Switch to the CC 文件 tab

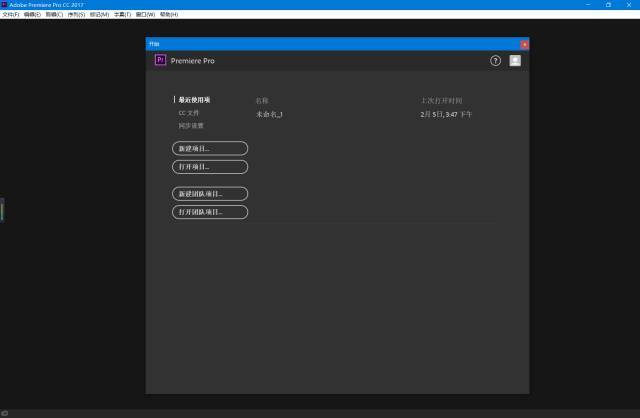(x=189, y=113)
